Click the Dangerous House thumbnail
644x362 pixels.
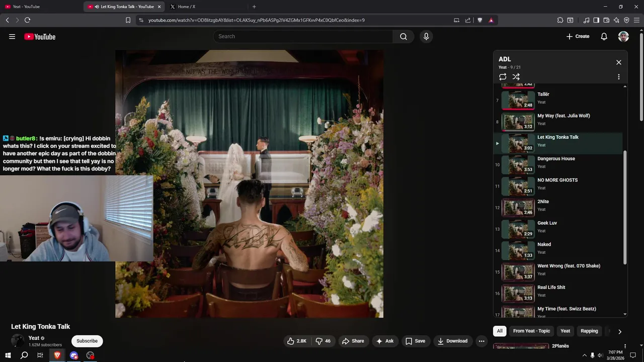click(518, 164)
